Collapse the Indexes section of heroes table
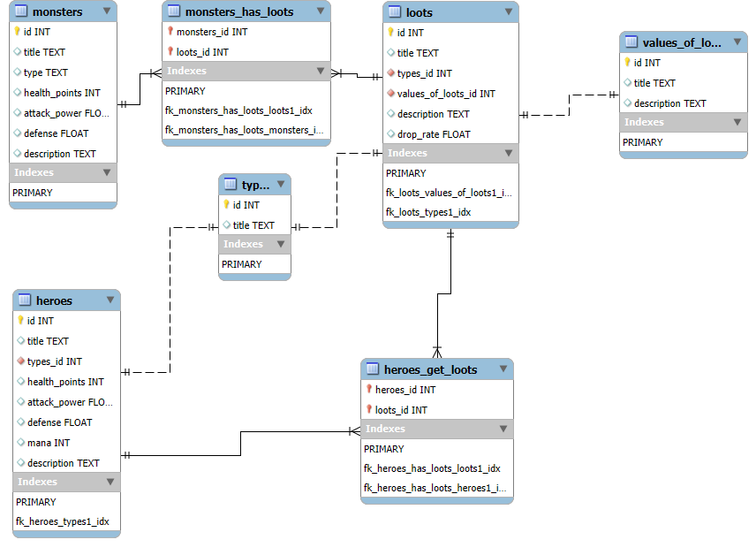This screenshot has width=756, height=555. coord(110,482)
